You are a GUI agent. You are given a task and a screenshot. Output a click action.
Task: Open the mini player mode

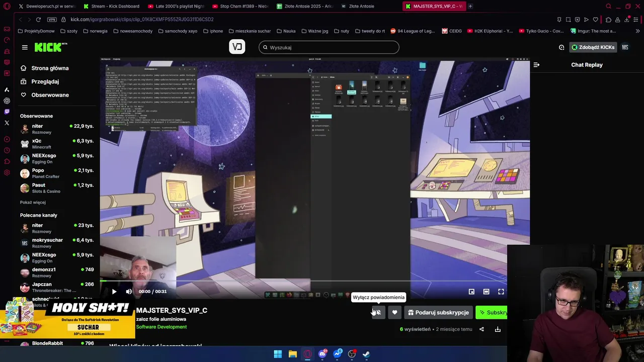pos(471,292)
